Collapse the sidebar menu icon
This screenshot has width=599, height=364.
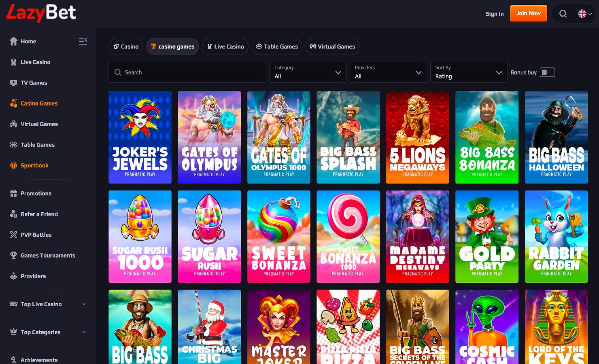pyautogui.click(x=83, y=41)
